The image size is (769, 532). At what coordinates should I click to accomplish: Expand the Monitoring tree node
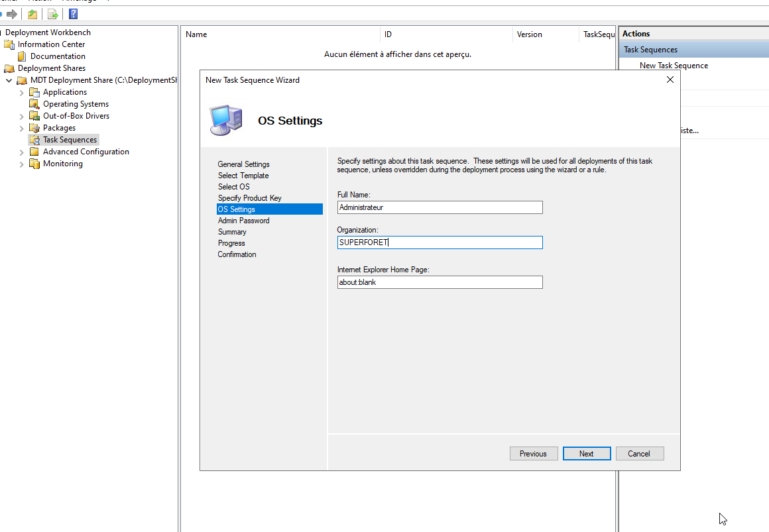22,164
